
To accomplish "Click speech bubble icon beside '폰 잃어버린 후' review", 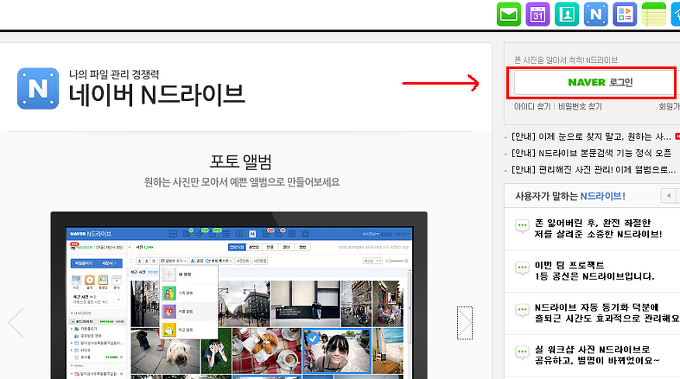I will click(522, 226).
